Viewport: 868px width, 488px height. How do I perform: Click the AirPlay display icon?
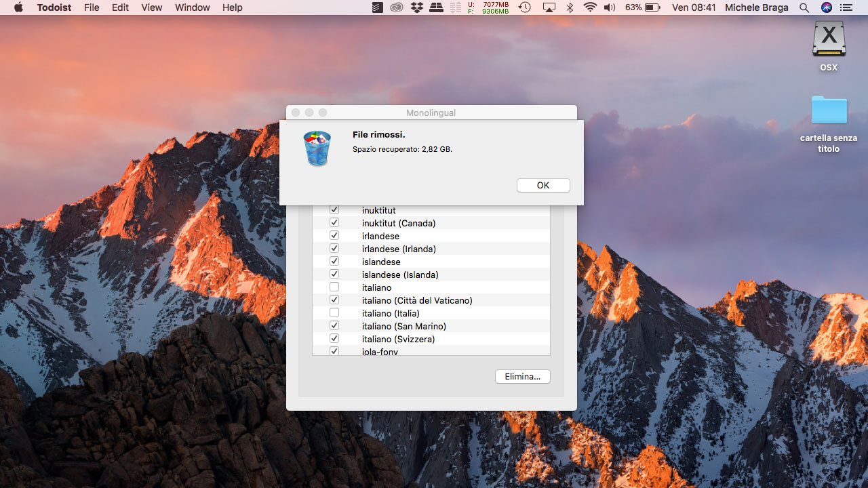(x=549, y=7)
